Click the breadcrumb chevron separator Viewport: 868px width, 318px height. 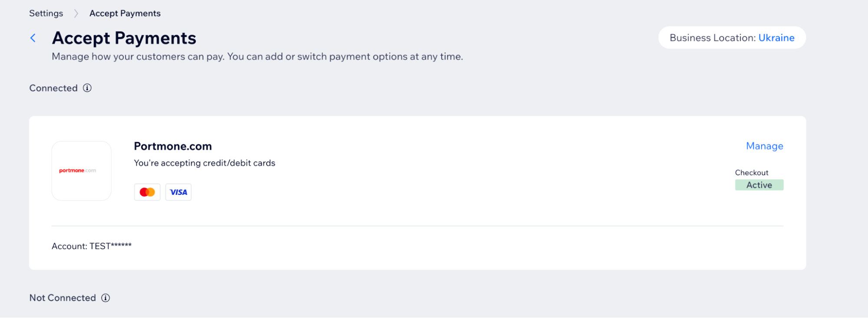click(x=76, y=13)
